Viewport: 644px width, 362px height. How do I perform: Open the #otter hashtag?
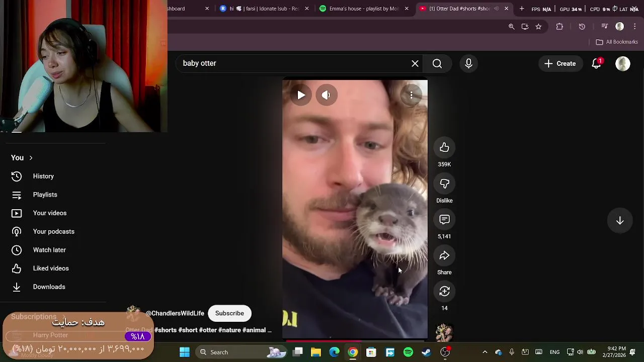pos(208,330)
